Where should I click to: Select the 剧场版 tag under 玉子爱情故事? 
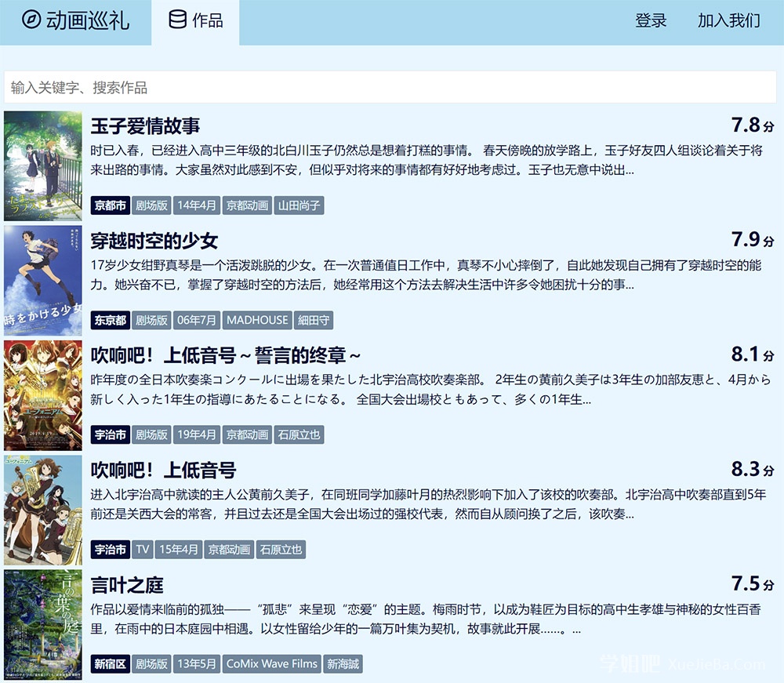(151, 205)
